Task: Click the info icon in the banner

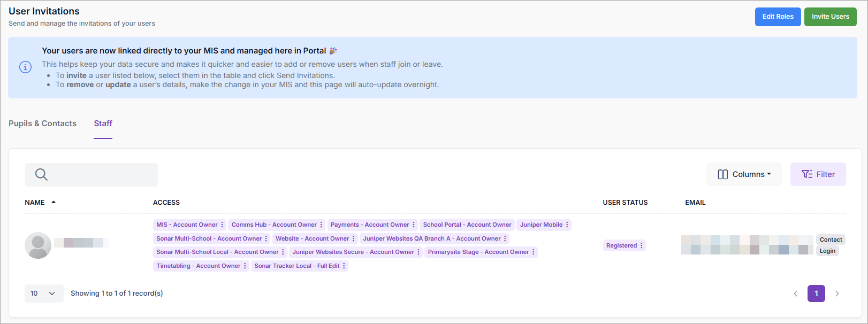Action: (25, 67)
